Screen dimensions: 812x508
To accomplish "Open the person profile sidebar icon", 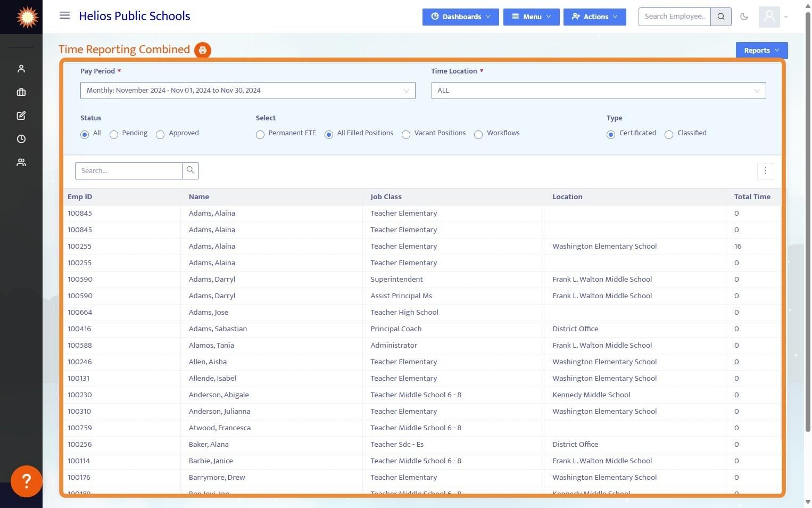I will [21, 69].
